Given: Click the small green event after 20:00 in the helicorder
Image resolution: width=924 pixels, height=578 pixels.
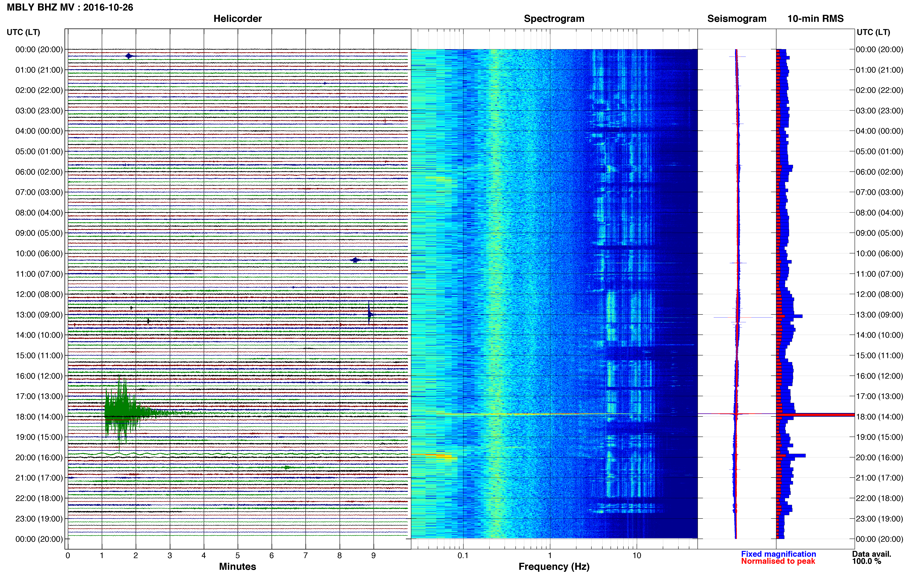Looking at the screenshot, I should click(287, 467).
